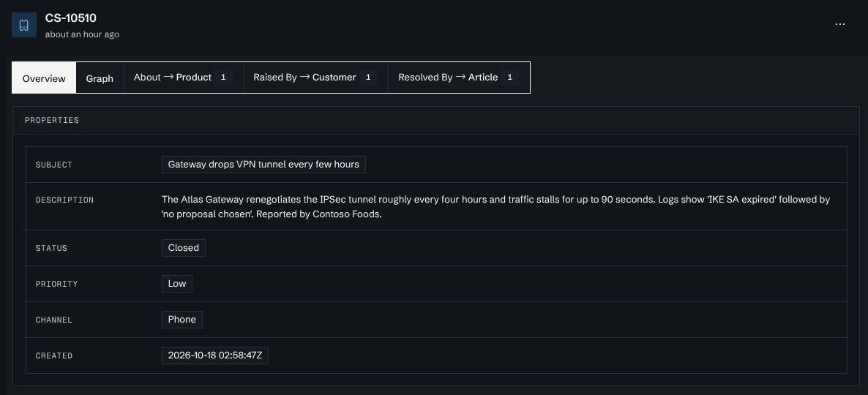Click the Low priority chip
868x395 pixels.
click(x=176, y=284)
